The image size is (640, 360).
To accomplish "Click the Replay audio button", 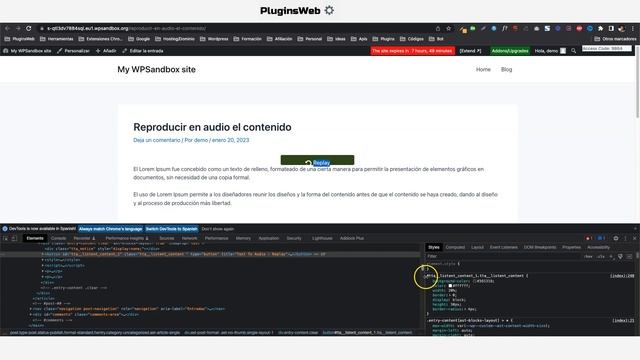I will [x=317, y=160].
